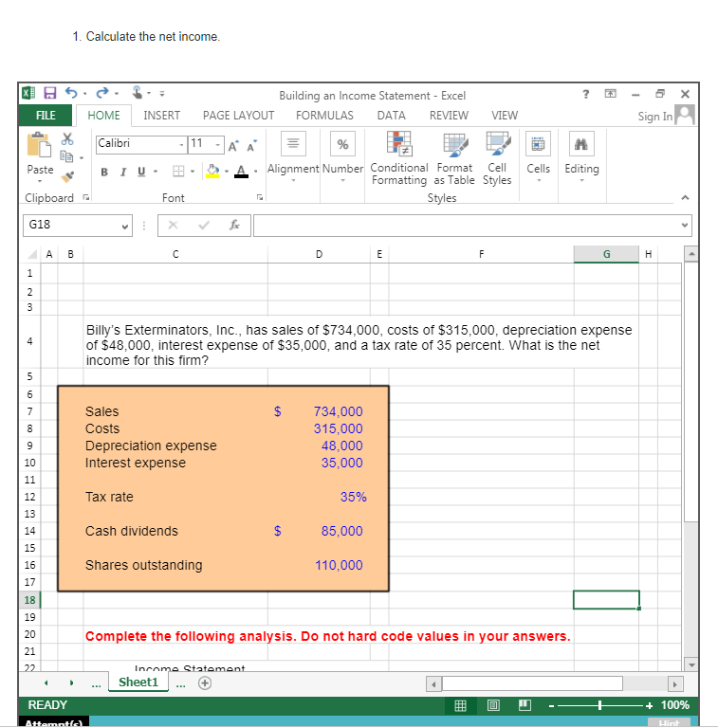This screenshot has height=728, width=718.
Task: Click formula bar Cancel X icon
Action: tap(173, 226)
